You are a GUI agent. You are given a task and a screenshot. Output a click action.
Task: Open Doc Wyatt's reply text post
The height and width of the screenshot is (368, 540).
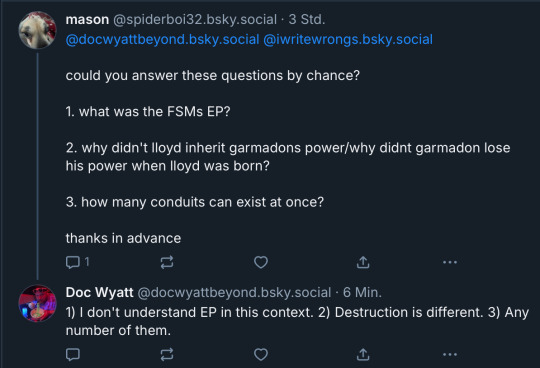[x=297, y=321]
